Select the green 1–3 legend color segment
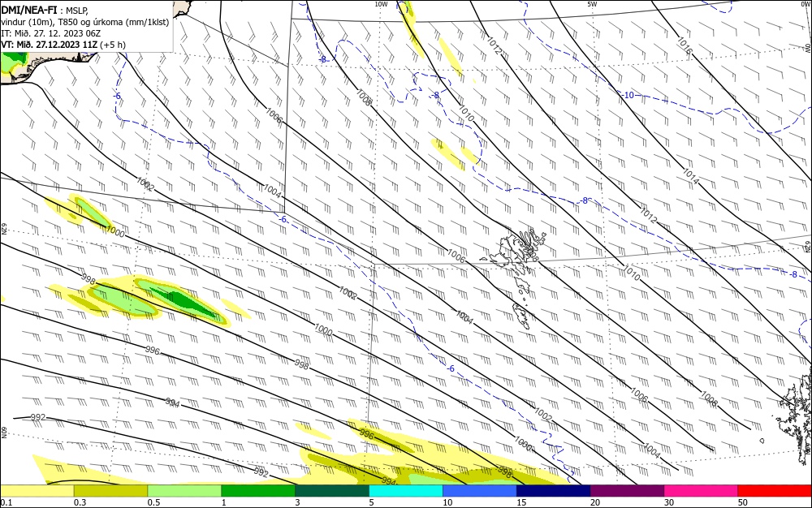 258,491
